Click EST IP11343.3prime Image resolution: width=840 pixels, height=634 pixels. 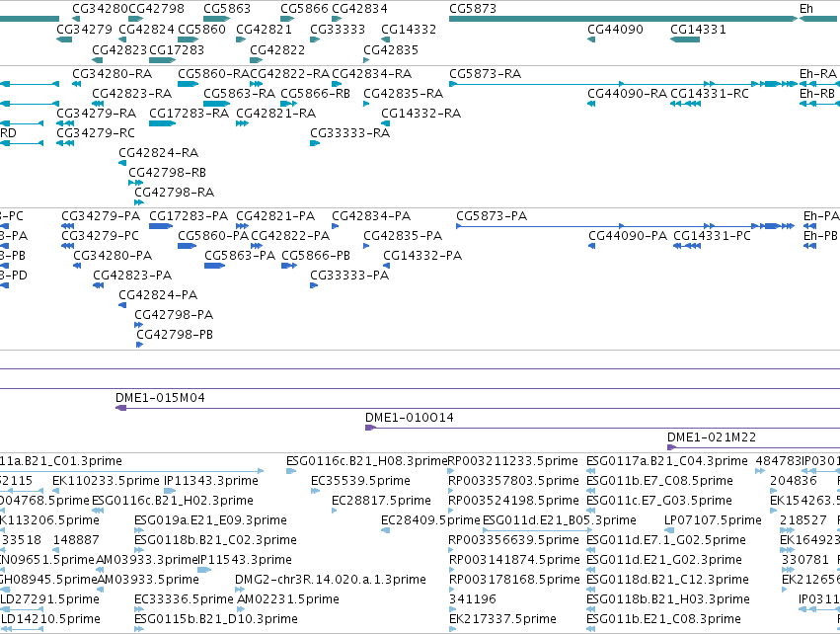click(211, 481)
